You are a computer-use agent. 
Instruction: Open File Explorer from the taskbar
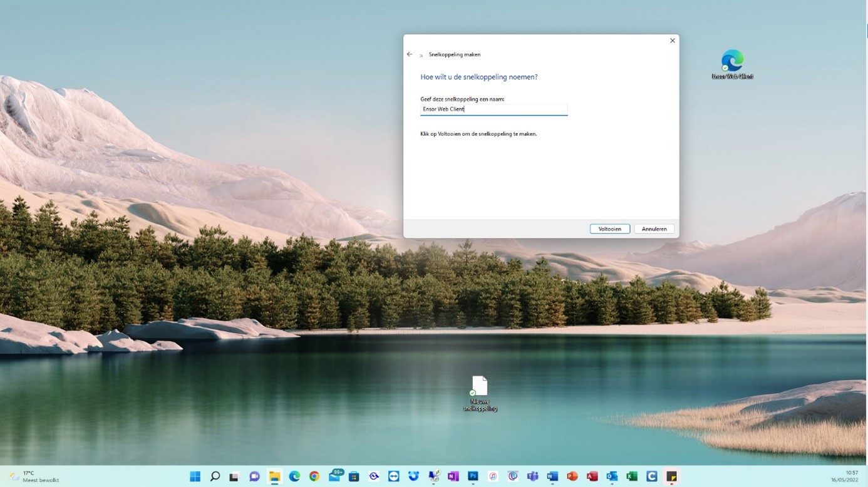[x=274, y=476]
